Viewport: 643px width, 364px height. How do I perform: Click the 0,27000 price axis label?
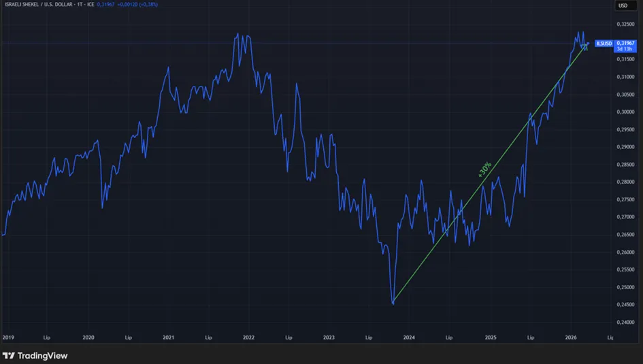click(625, 217)
